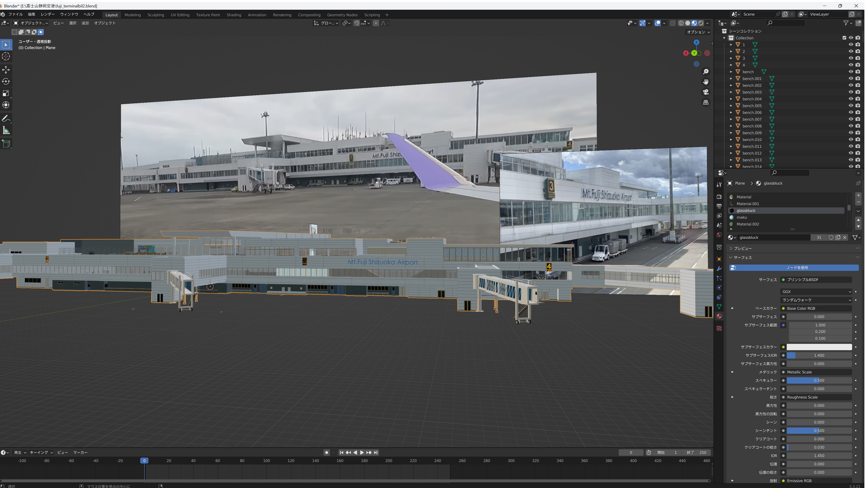Click the play animation button
Image resolution: width=868 pixels, height=488 pixels.
tap(362, 453)
